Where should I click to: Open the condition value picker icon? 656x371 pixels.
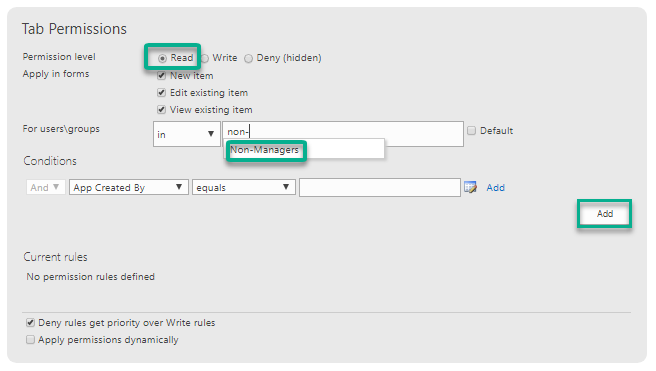[x=470, y=187]
